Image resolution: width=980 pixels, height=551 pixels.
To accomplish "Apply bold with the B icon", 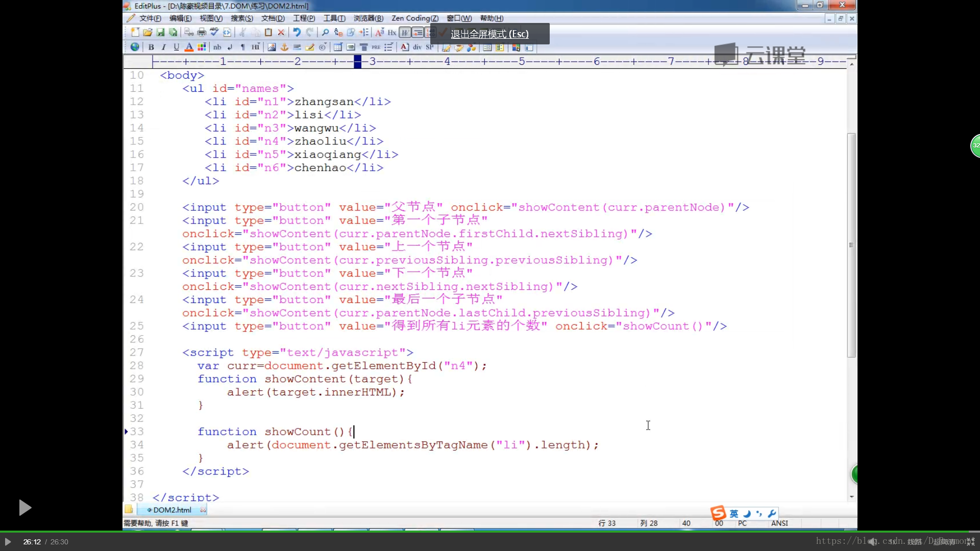I will pyautogui.click(x=151, y=47).
